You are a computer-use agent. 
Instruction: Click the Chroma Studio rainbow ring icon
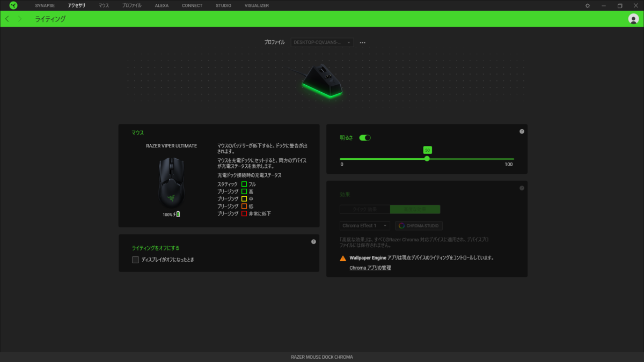pyautogui.click(x=401, y=226)
